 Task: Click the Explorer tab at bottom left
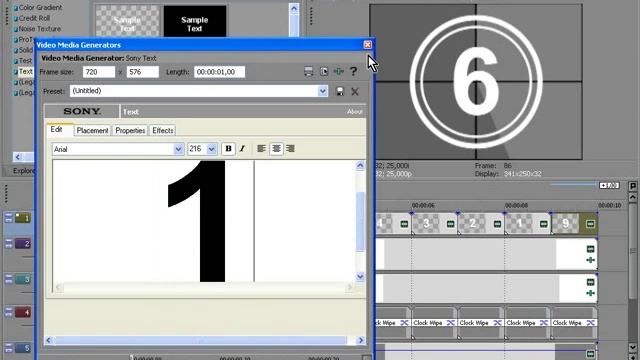click(23, 171)
